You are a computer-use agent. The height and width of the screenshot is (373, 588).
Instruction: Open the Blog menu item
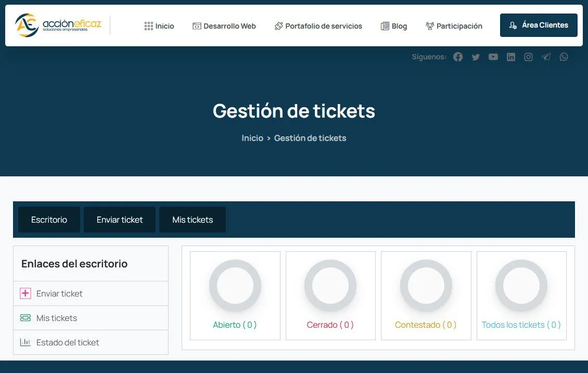point(394,26)
